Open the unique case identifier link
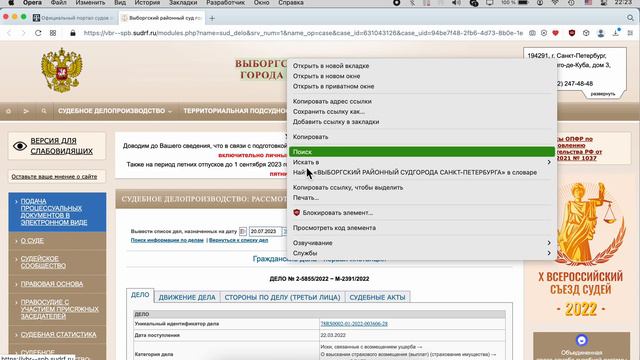640x360 pixels. [354, 324]
